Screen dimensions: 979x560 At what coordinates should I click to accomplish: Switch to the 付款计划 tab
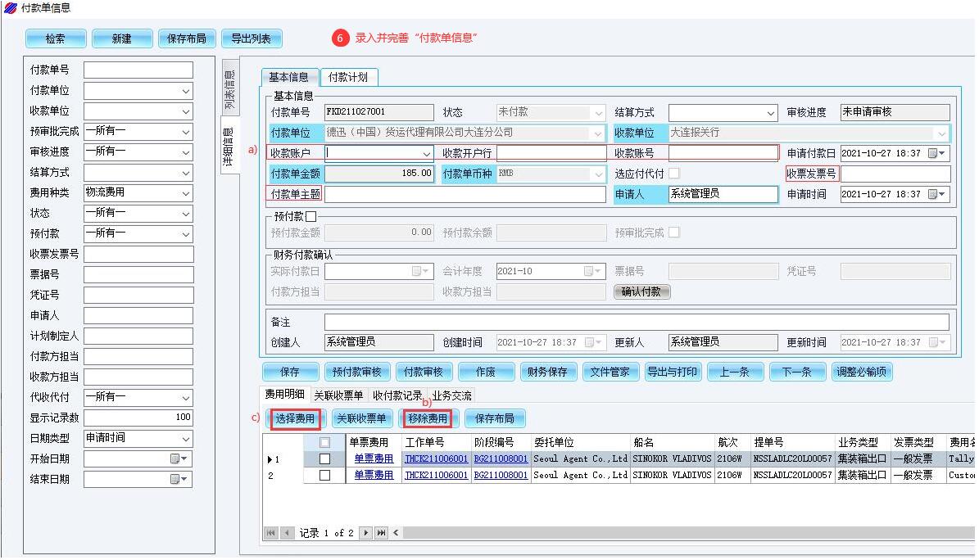click(x=347, y=77)
